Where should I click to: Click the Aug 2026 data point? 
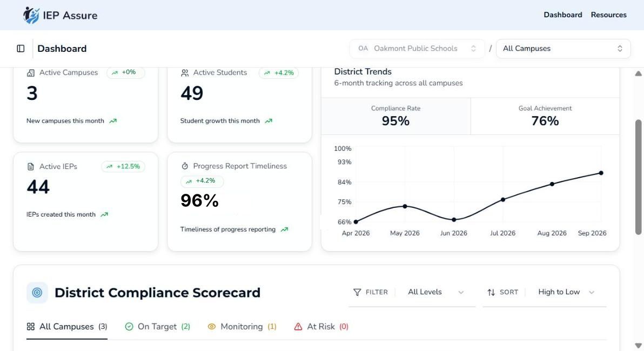(x=552, y=184)
